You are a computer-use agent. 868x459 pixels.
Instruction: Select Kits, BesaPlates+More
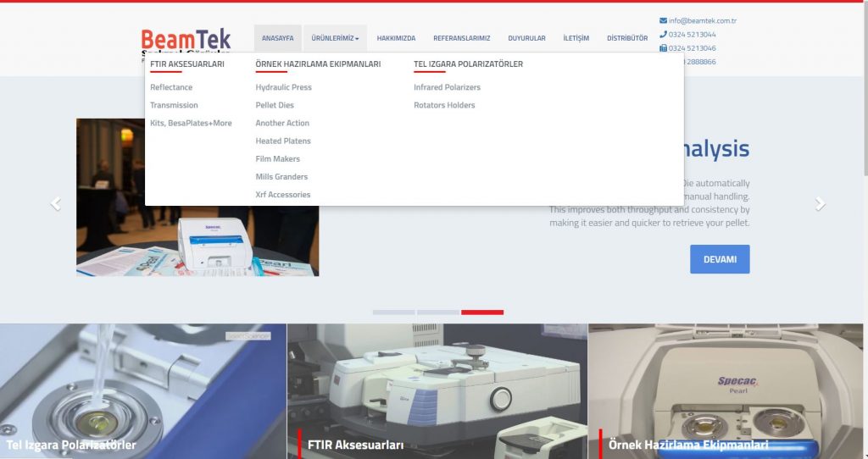click(191, 124)
